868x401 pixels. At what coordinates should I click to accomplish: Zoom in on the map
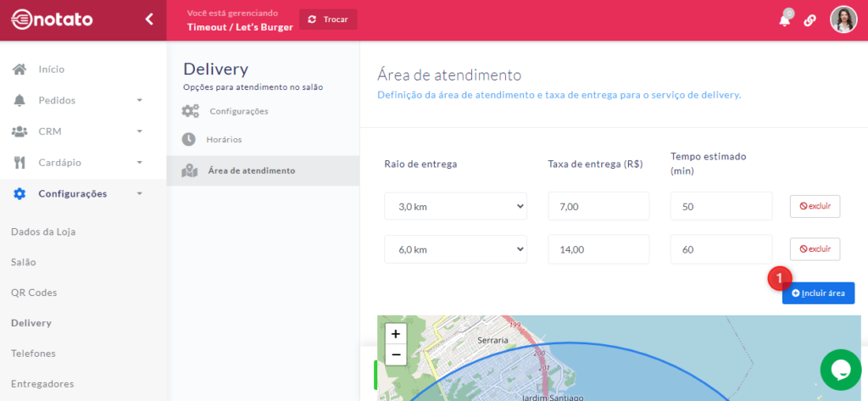pos(395,334)
